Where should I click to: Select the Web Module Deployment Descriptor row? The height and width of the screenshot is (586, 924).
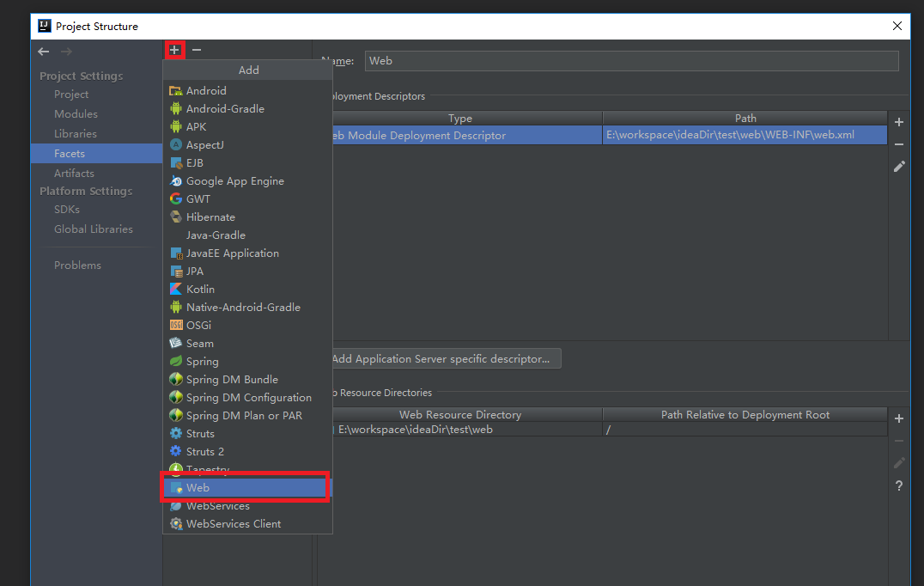coord(610,135)
